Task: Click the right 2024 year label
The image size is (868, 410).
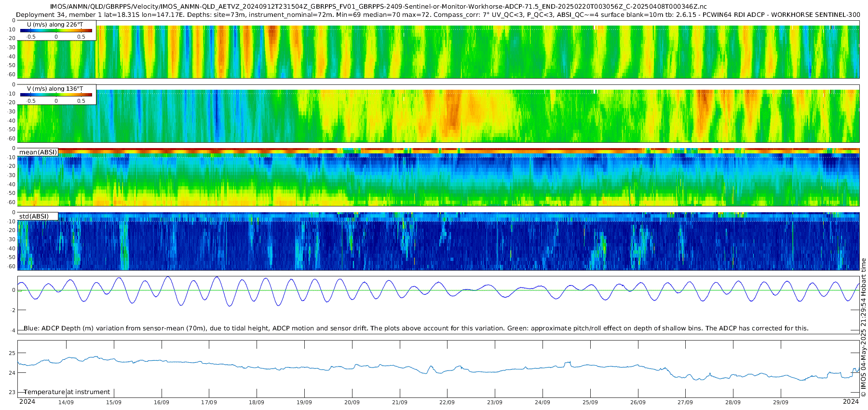Action: (851, 401)
